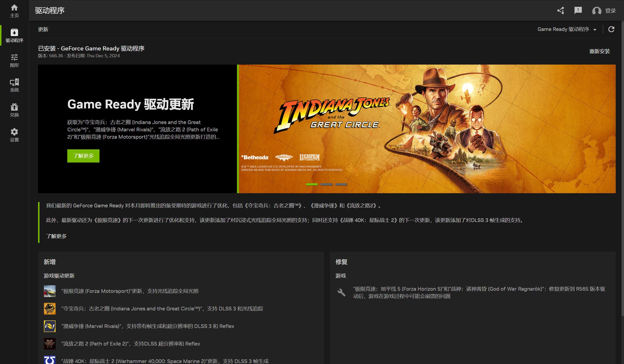This screenshot has width=624, height=364.
Task: Click the user avatar login icon
Action: pyautogui.click(x=596, y=11)
